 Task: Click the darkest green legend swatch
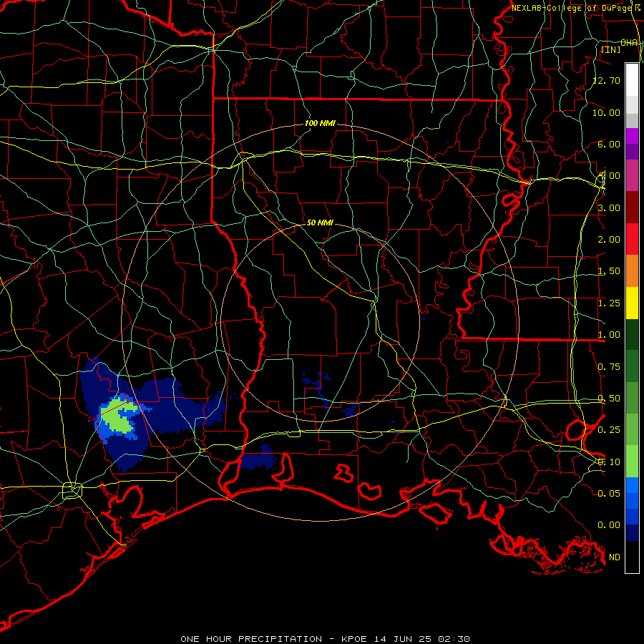[632, 334]
